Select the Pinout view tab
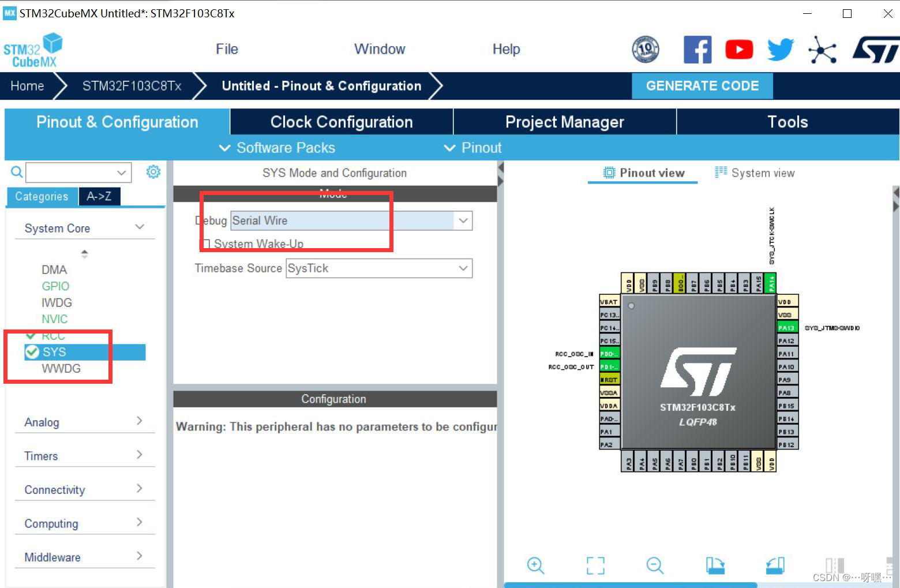 point(643,173)
